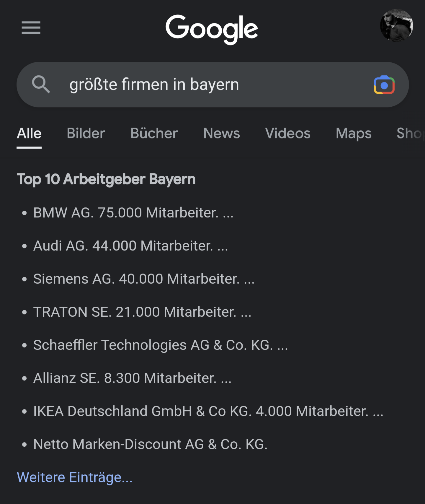Click the search query text field
425x504 pixels.
(207, 84)
